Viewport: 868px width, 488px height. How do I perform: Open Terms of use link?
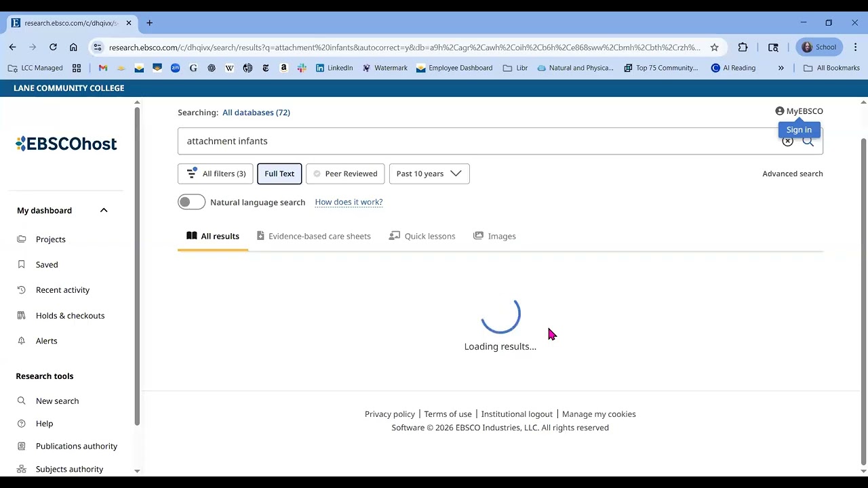[448, 414]
